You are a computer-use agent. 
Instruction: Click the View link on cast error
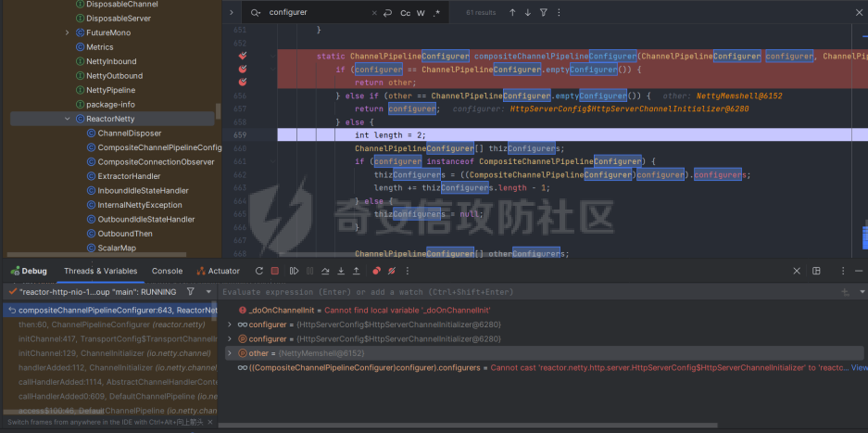point(859,368)
